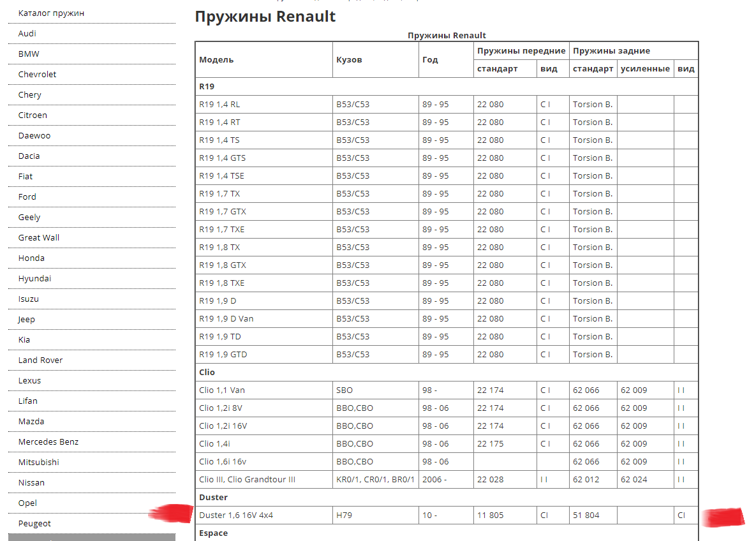Open the Chery brand link

click(30, 94)
